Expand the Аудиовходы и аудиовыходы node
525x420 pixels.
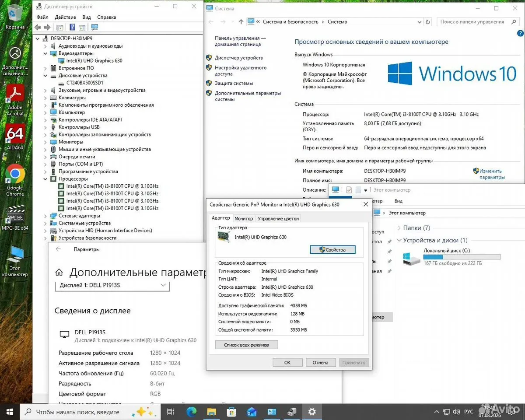pos(45,46)
